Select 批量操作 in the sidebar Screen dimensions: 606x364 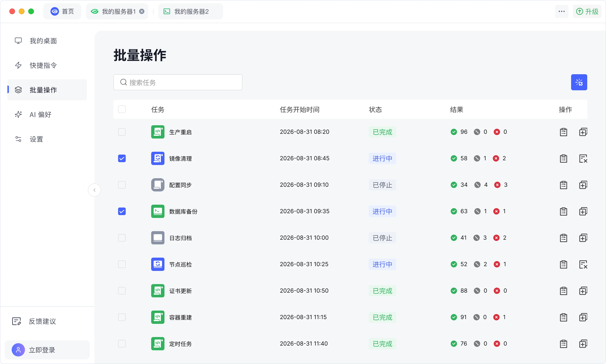(x=47, y=90)
